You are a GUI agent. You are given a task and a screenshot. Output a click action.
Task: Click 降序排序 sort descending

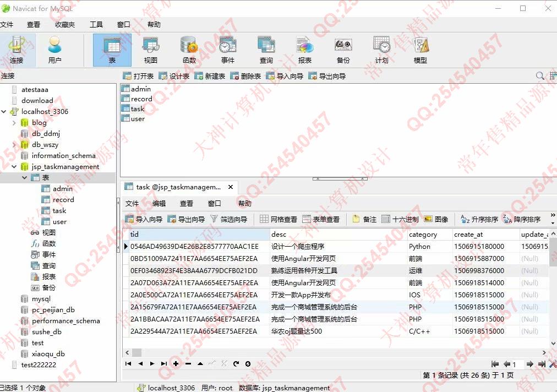(522, 219)
